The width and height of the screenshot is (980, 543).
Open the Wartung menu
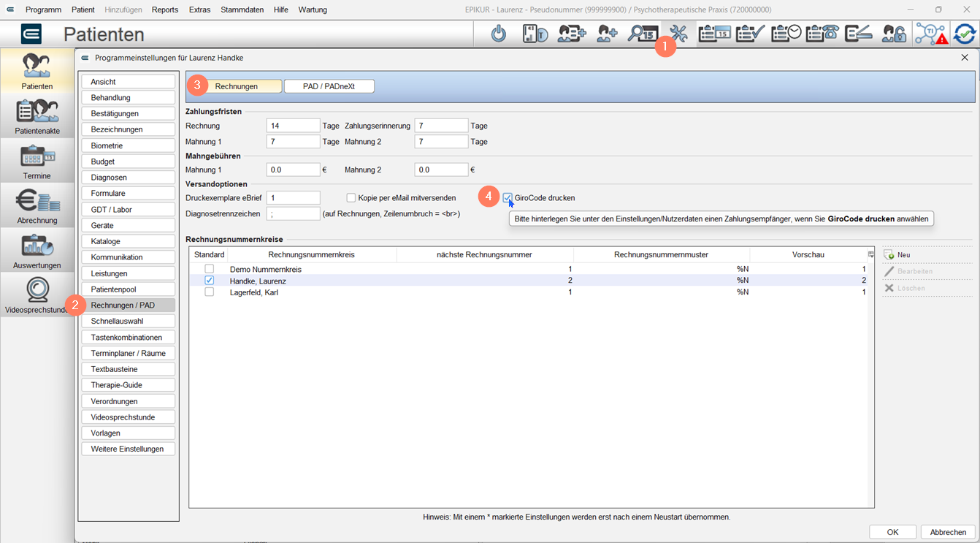click(x=313, y=10)
